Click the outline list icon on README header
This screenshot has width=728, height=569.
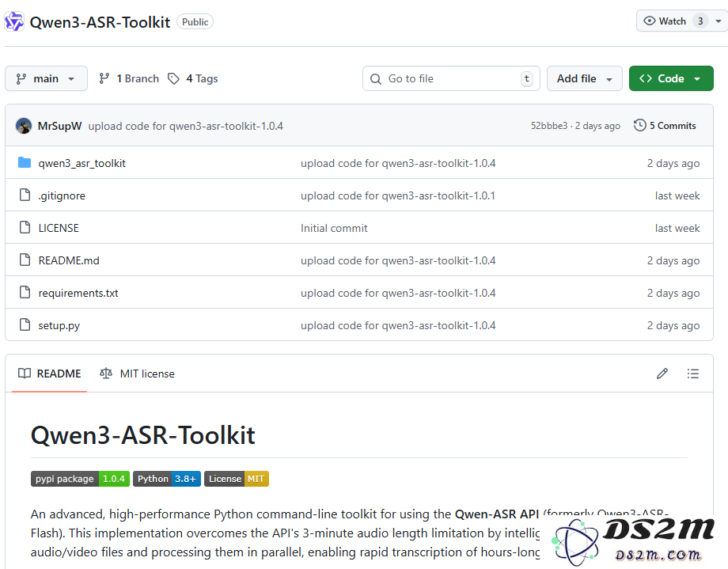693,373
